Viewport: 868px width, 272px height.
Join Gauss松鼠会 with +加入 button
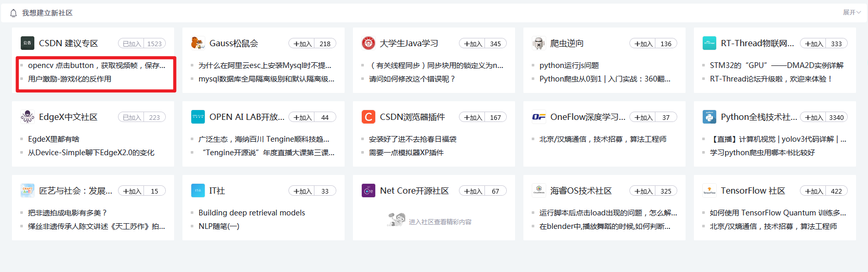pyautogui.click(x=303, y=44)
